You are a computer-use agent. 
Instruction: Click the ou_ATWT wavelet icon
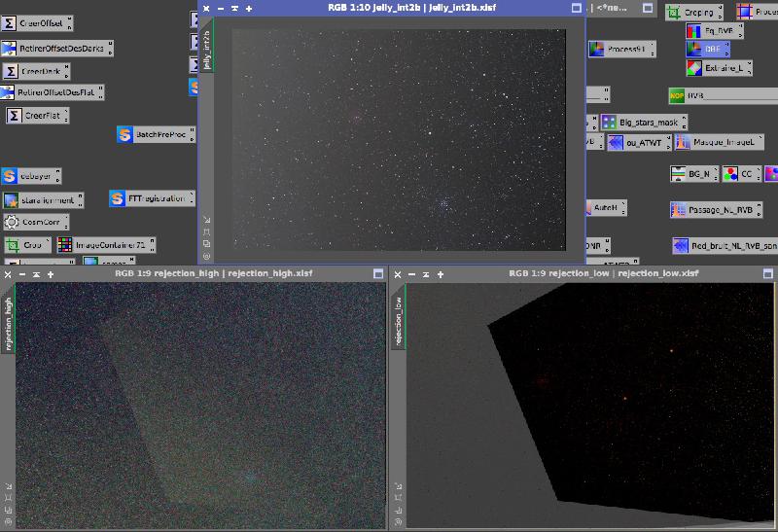[640, 142]
